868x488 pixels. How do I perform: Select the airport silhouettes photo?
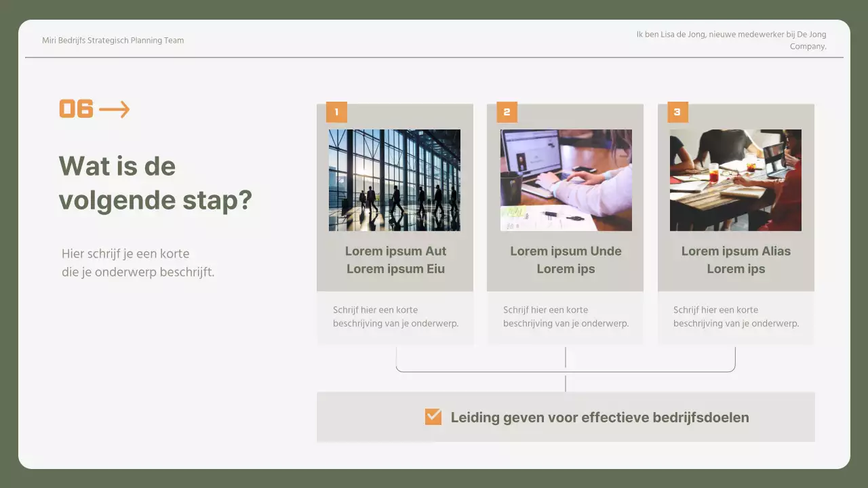tap(394, 180)
